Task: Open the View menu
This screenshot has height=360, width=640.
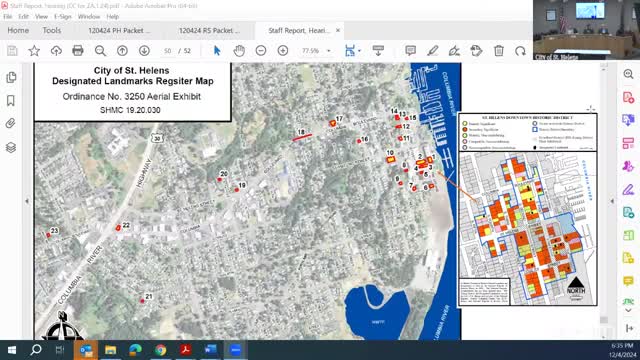Action: [41, 17]
